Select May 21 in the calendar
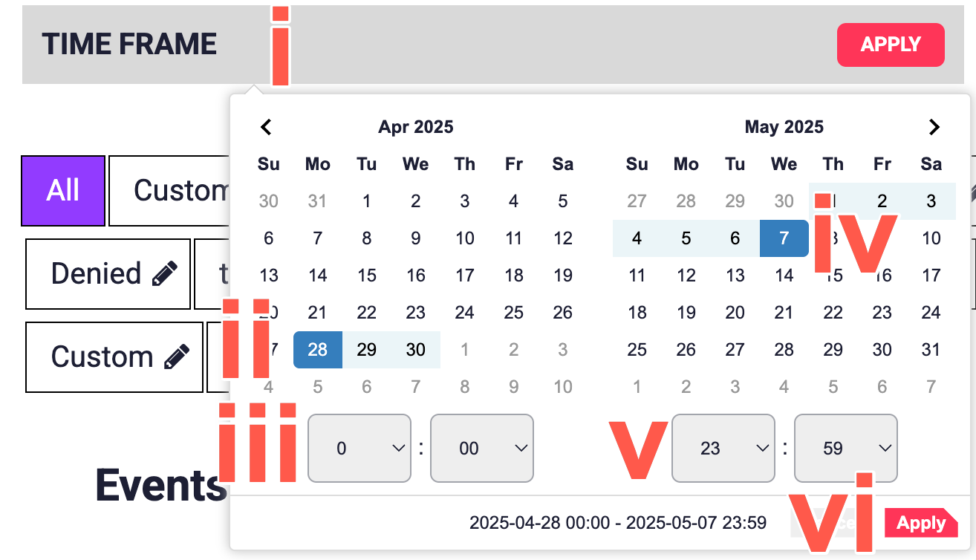Screen dimensions: 976x560 pos(784,313)
